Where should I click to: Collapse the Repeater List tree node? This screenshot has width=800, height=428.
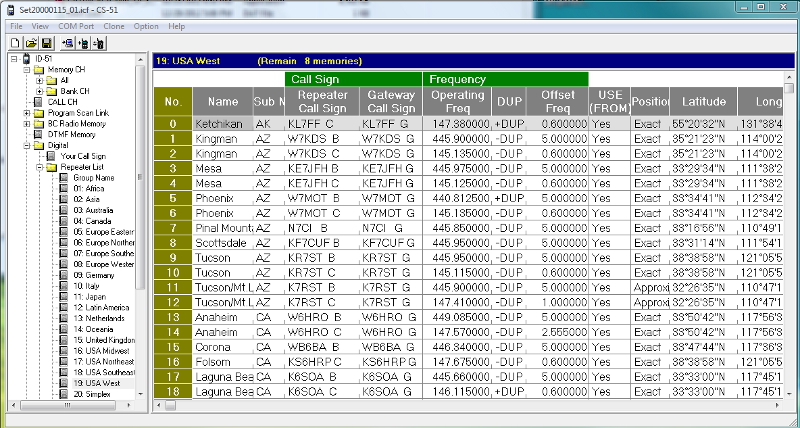[x=39, y=167]
